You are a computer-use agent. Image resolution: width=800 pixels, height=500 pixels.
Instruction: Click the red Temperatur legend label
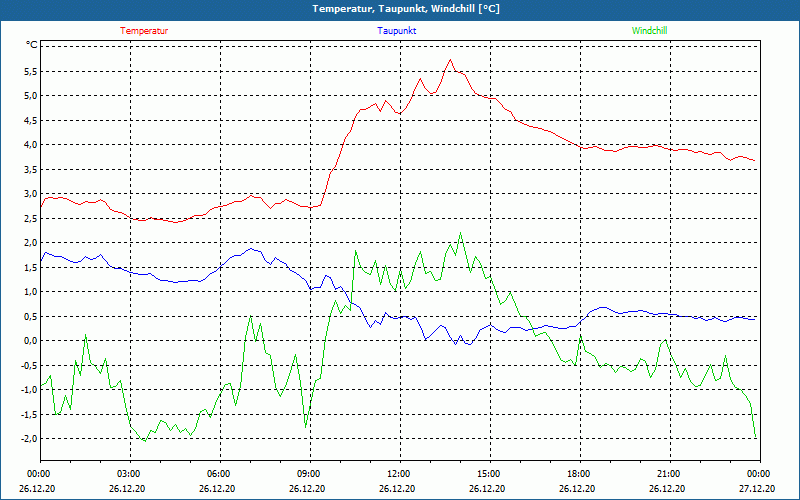[x=144, y=31]
